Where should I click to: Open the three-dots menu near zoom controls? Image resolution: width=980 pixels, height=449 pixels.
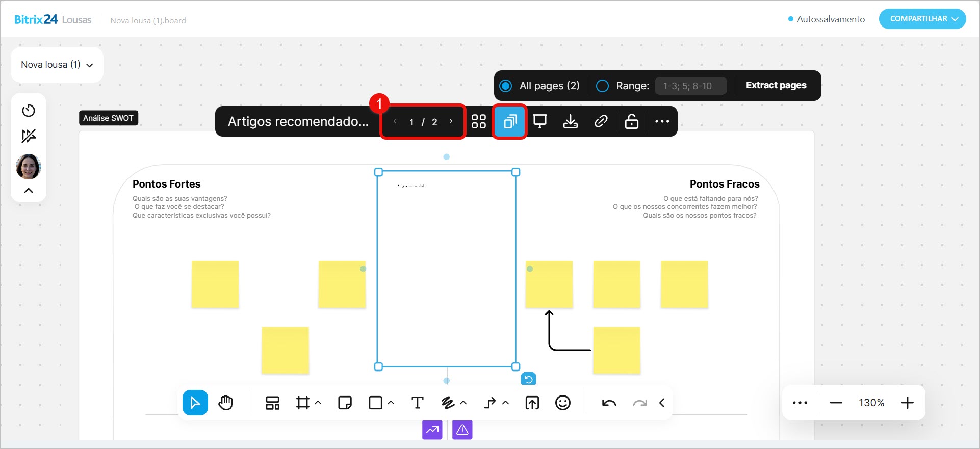point(800,403)
